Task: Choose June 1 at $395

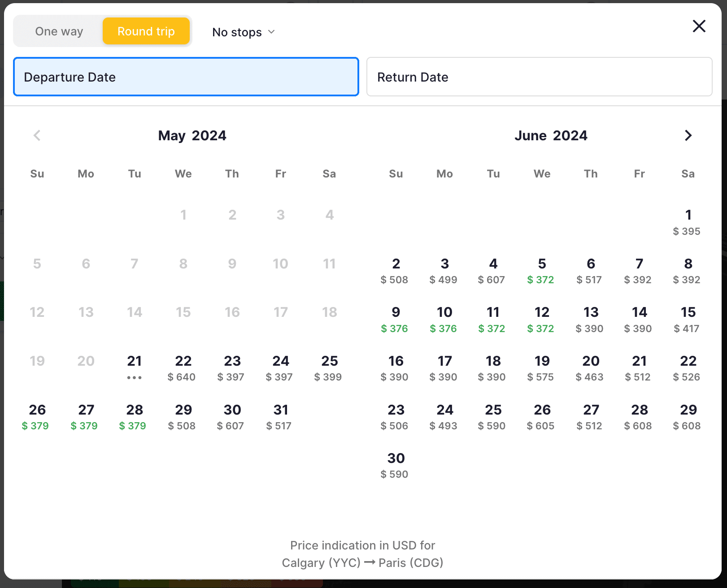Action: (688, 222)
